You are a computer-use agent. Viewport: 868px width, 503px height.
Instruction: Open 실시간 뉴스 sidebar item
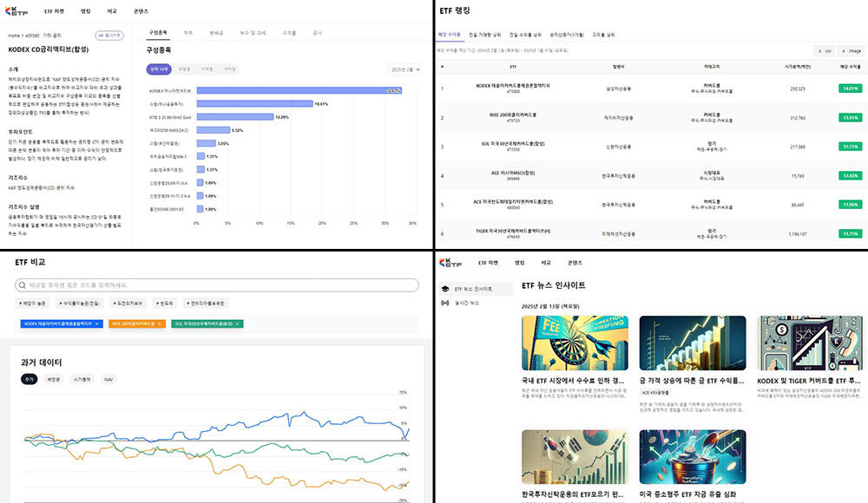[x=467, y=303]
